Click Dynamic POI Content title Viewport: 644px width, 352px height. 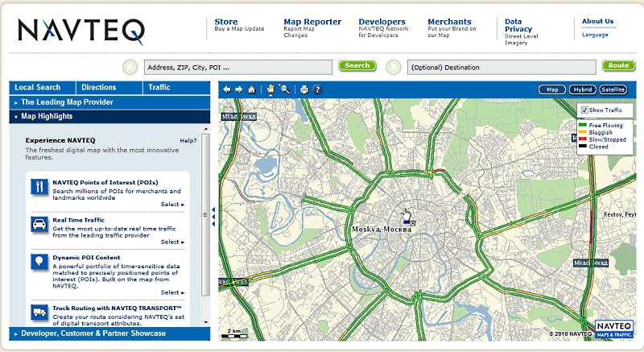86,258
